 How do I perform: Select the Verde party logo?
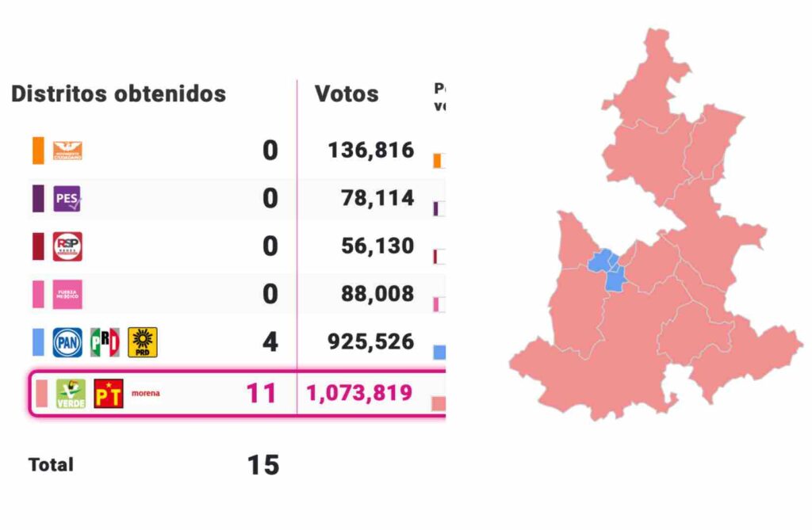(x=71, y=394)
